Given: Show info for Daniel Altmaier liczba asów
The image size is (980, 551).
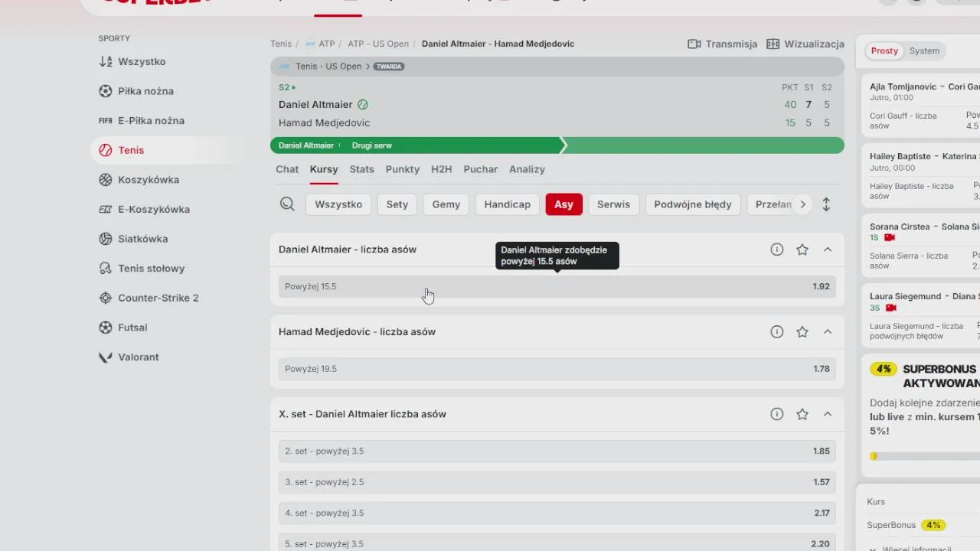Looking at the screenshot, I should tap(777, 249).
